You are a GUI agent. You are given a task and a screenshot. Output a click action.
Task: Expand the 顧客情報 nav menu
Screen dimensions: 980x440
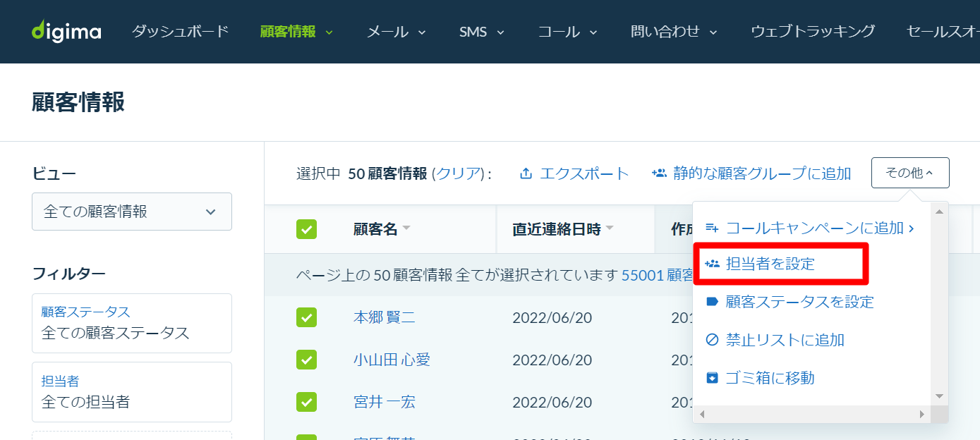pyautogui.click(x=296, y=32)
